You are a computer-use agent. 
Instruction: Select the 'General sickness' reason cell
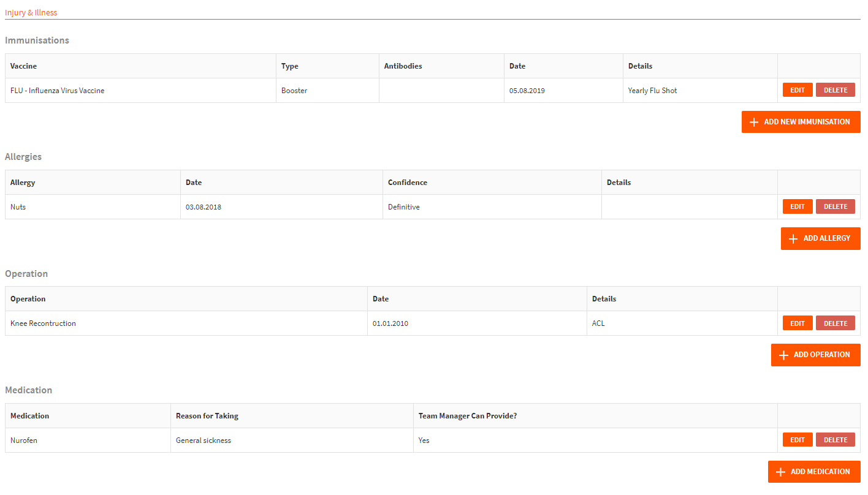(x=292, y=440)
